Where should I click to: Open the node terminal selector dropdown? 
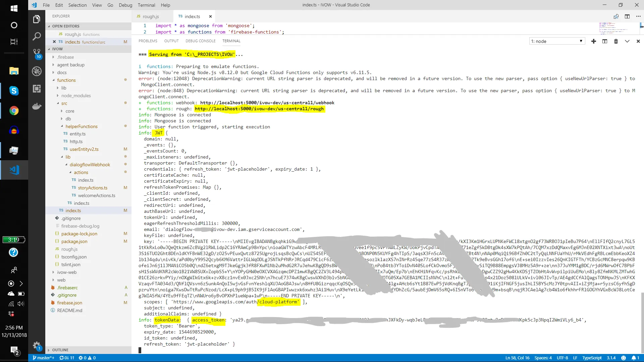click(x=557, y=41)
